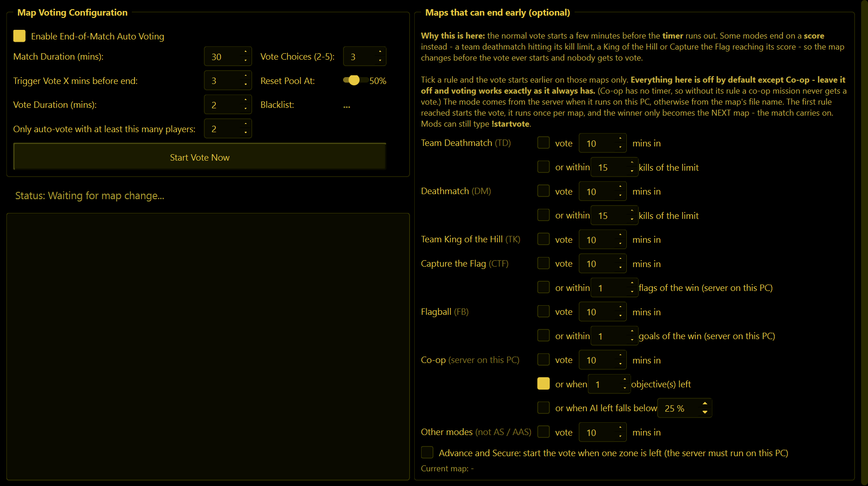The image size is (868, 486).
Task: Click the Start Vote Now button
Action: [200, 157]
